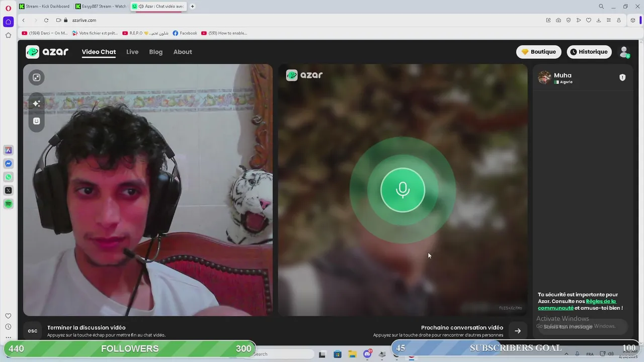Open Discord in the taskbar
The height and width of the screenshot is (362, 644).
tap(367, 354)
